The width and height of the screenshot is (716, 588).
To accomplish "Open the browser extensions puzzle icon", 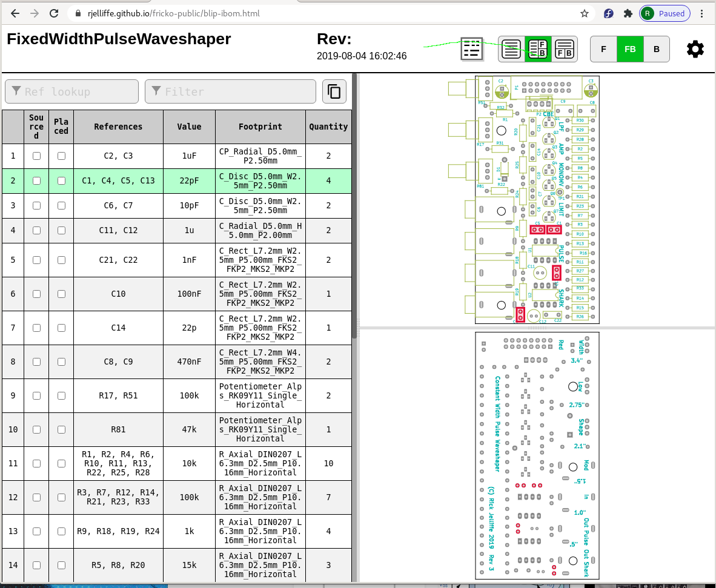I will 628,13.
